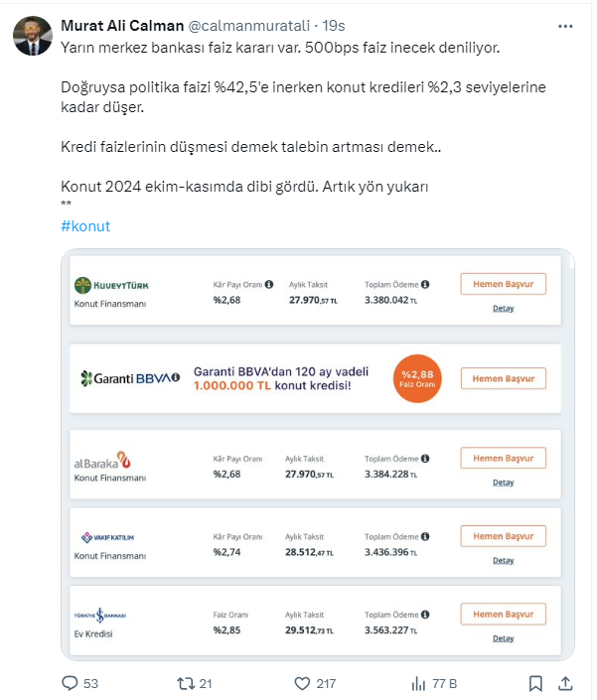
Task: Bookmark this tweet
Action: (535, 683)
